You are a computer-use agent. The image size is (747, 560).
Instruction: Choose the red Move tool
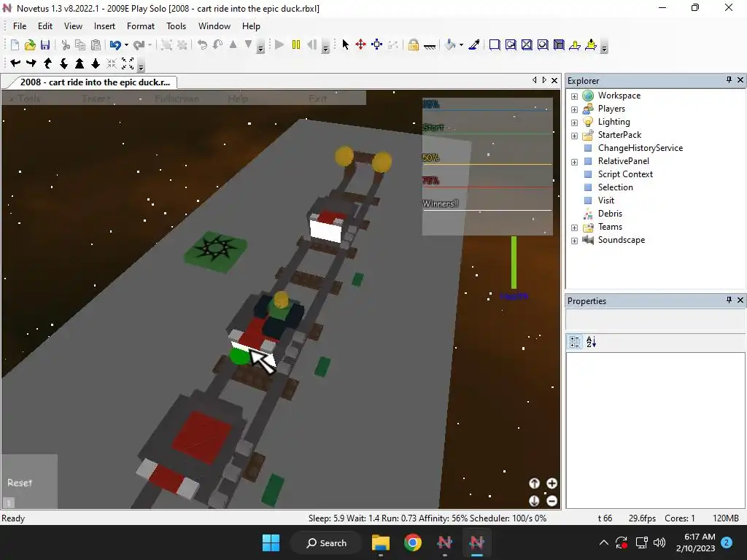360,45
